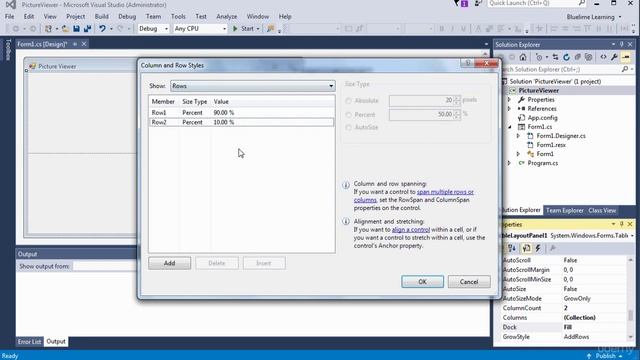Follow the span multiple rows or columns link
The height and width of the screenshot is (360, 640).
coord(445,192)
